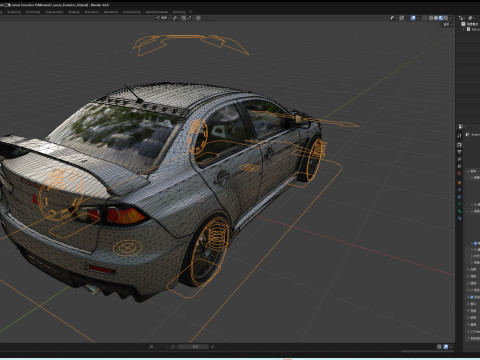
Task: Open the Output properties tab
Action: point(459,152)
